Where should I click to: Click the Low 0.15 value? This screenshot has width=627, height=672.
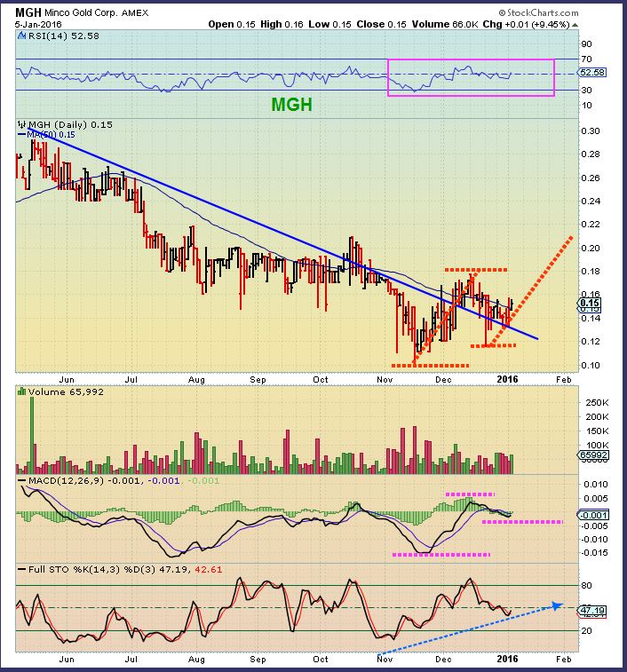(329, 25)
